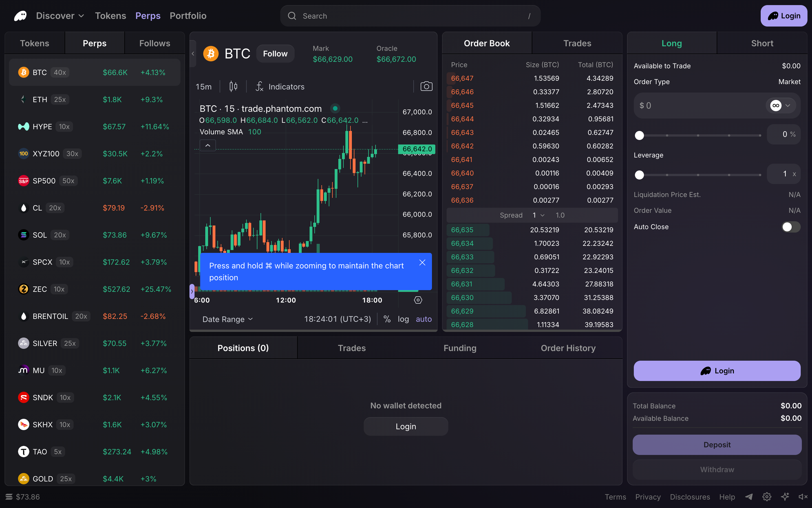
Task: Select the HYPE perp icon
Action: pyautogui.click(x=23, y=127)
